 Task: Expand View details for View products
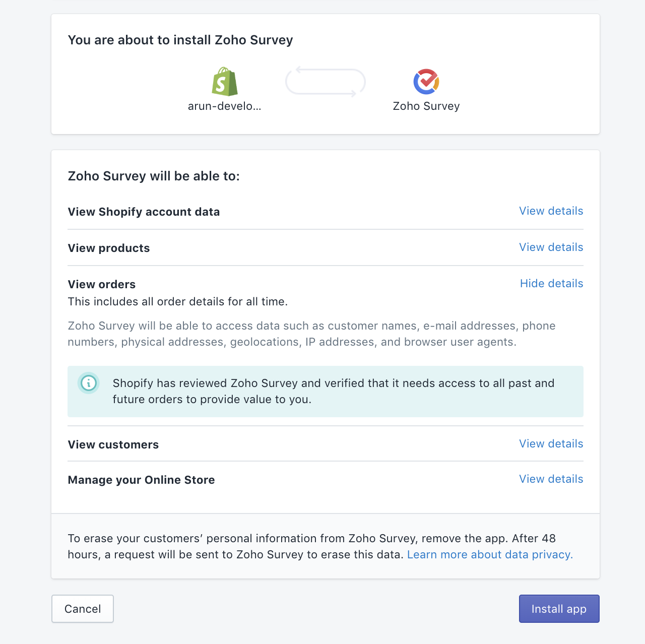pyautogui.click(x=551, y=247)
